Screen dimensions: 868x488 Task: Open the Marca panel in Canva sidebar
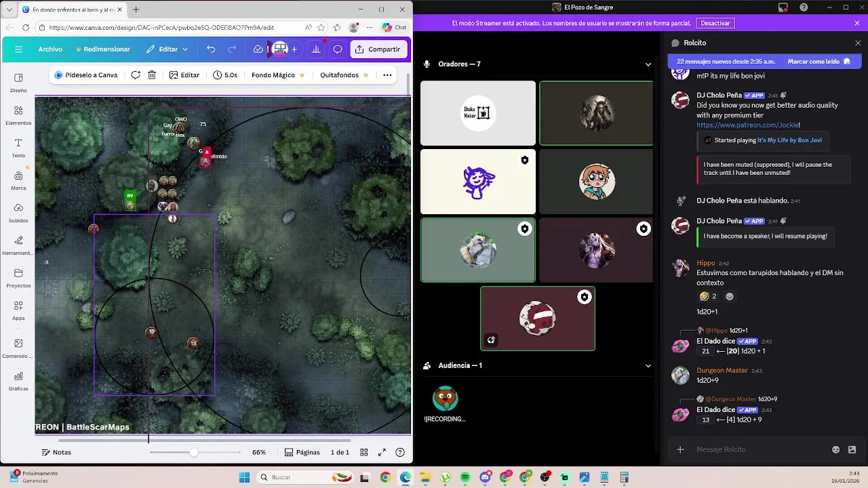coord(18,180)
